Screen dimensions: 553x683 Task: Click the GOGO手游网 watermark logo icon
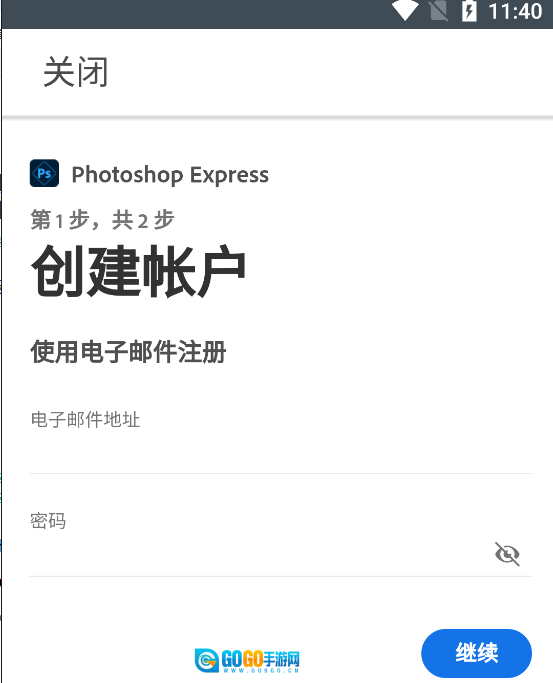tap(207, 660)
